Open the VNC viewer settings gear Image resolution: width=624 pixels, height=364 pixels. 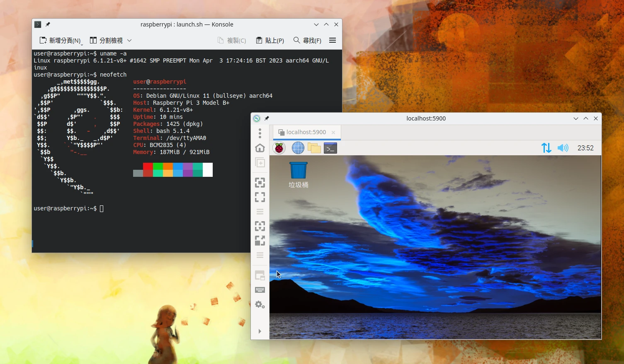pos(260,305)
